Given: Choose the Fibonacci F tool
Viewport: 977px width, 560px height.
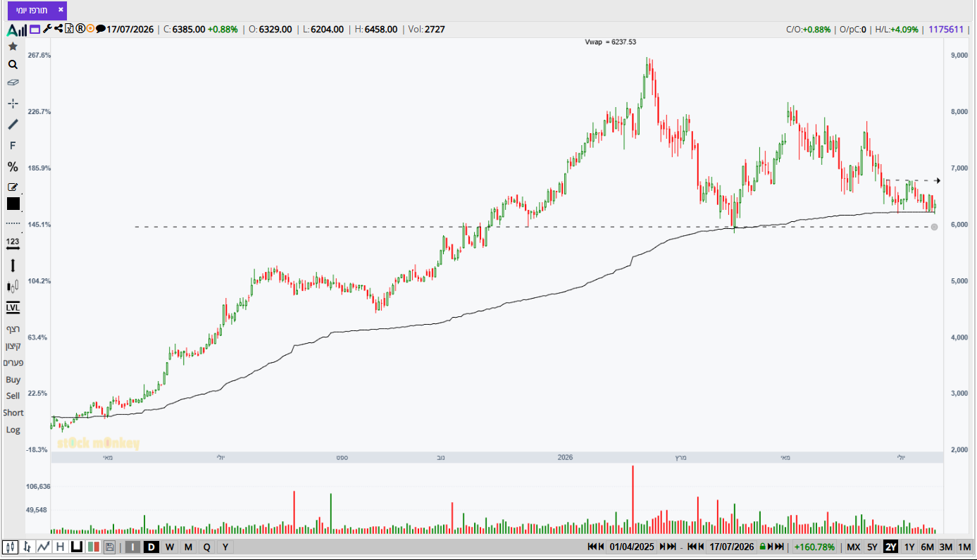Looking at the screenshot, I should (x=13, y=146).
